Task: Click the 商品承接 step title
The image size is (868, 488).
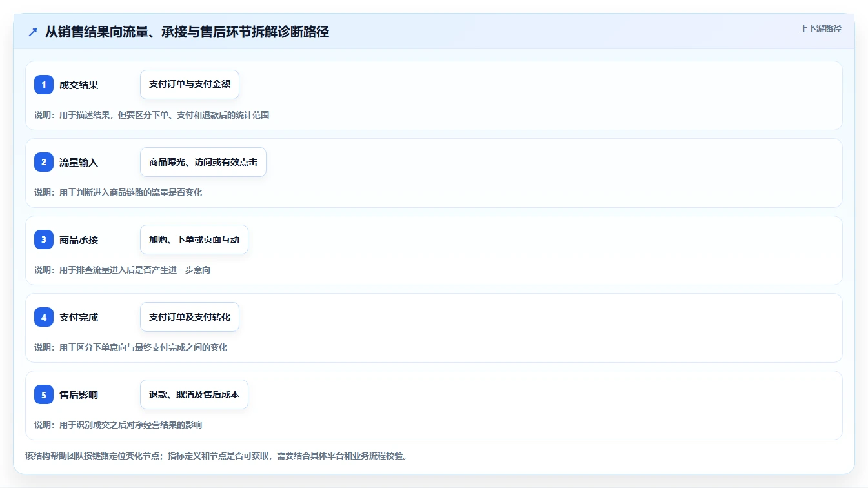Action: coord(79,240)
